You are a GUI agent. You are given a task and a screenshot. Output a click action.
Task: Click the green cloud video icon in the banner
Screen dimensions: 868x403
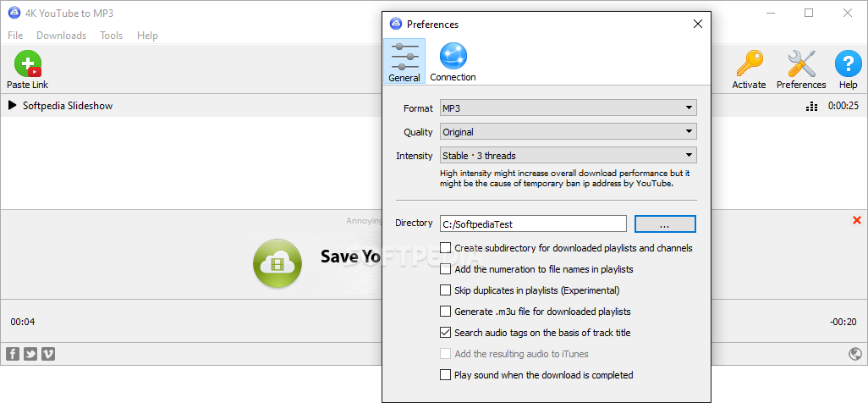pos(277,263)
